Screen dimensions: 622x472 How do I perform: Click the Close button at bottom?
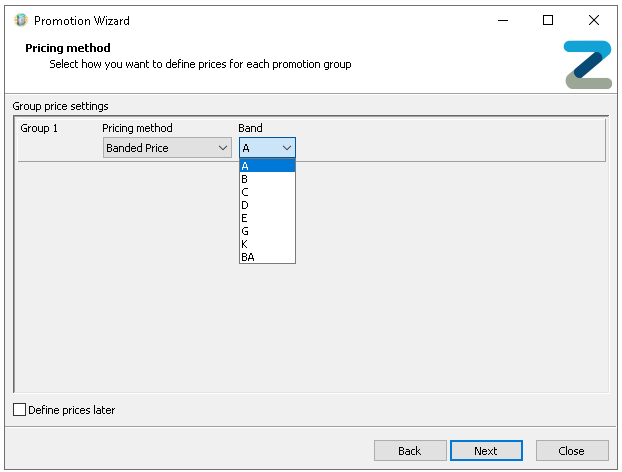pos(572,451)
